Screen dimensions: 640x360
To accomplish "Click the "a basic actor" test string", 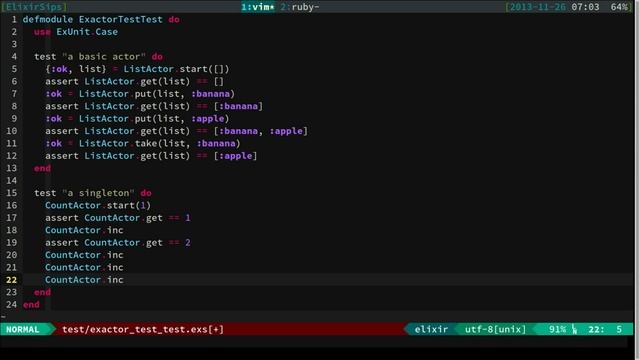I will pos(104,57).
